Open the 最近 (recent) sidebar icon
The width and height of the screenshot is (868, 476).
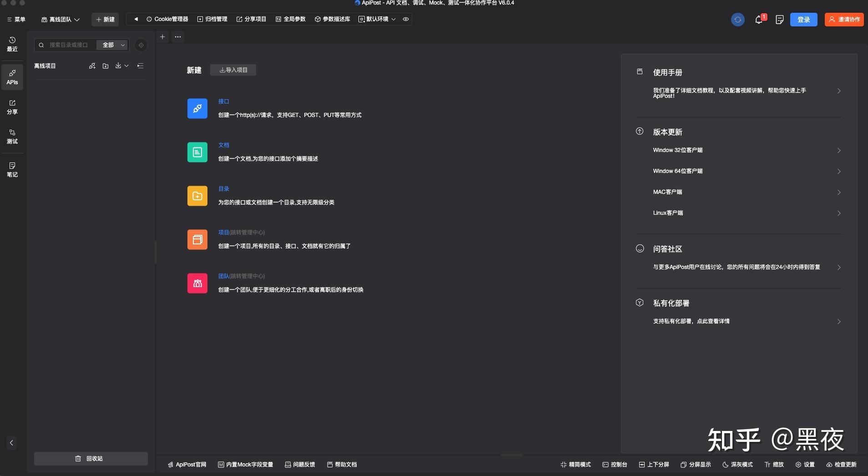pyautogui.click(x=12, y=44)
